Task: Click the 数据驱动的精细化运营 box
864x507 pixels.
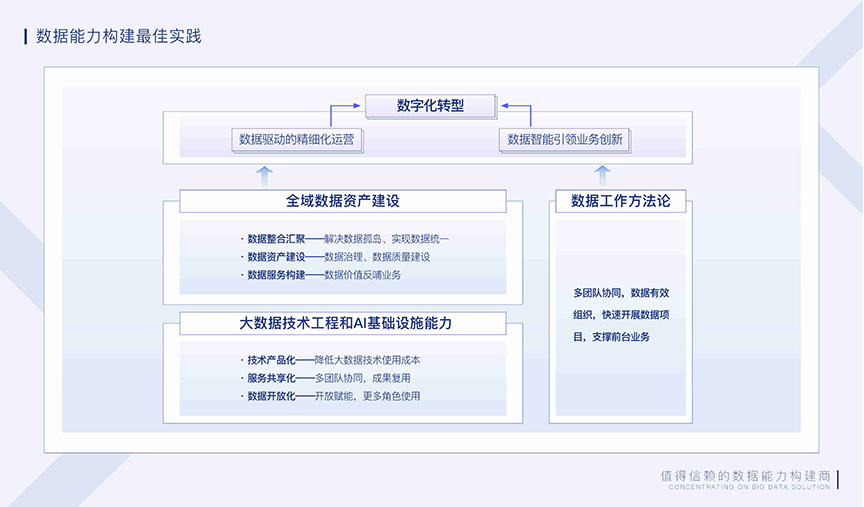Action: click(296, 140)
